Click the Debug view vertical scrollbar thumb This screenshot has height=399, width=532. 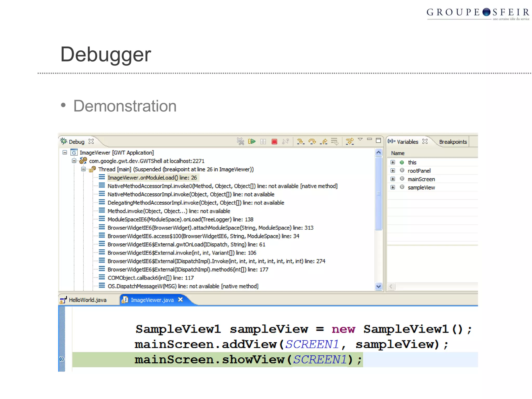(378, 194)
